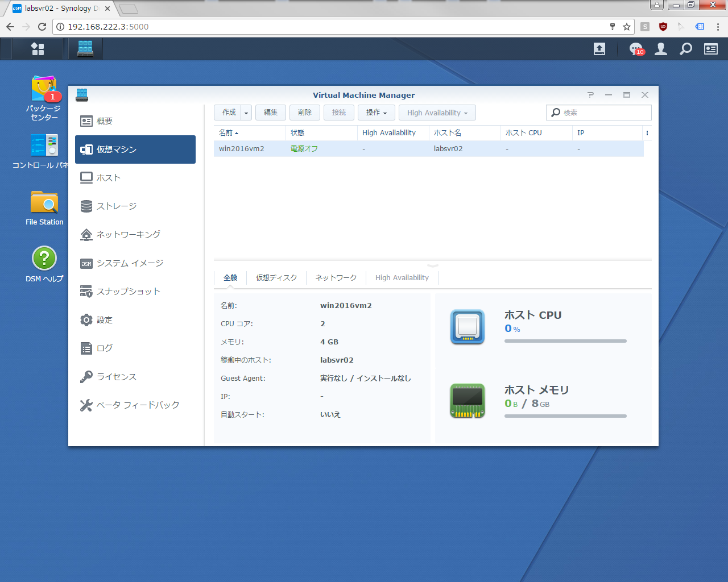Switch to the High Availability detail tab
This screenshot has height=582, width=728.
(x=402, y=278)
